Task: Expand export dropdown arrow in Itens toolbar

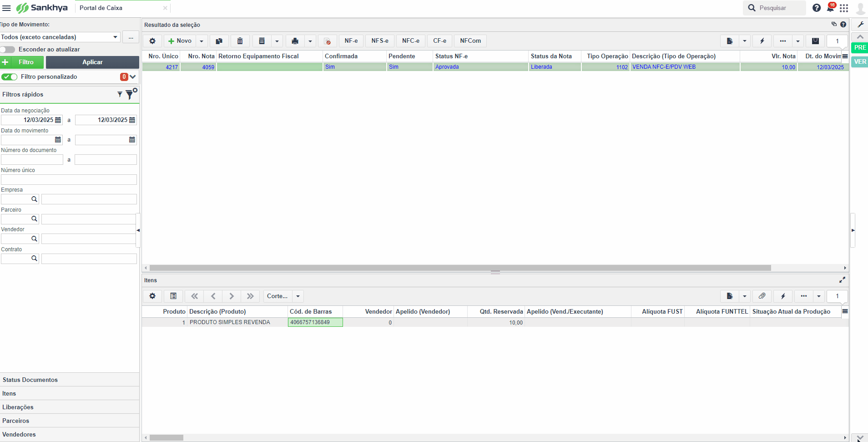Action: coord(745,296)
